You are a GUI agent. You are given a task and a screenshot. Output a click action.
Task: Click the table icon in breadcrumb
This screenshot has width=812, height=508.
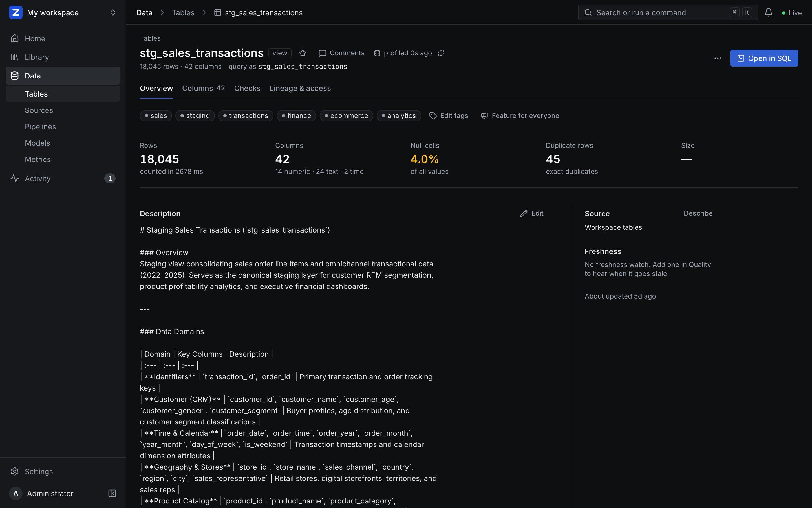pyautogui.click(x=217, y=12)
